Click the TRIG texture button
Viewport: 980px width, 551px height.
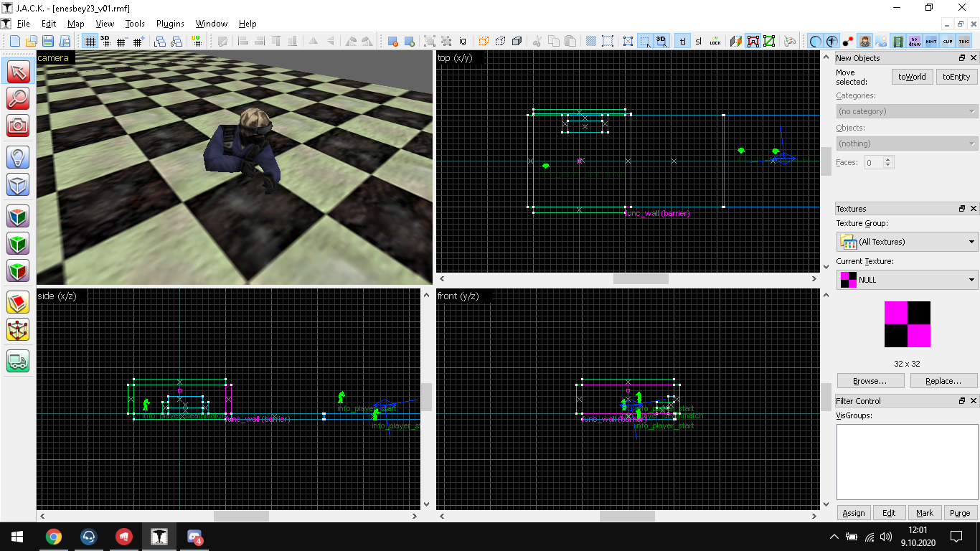click(x=964, y=41)
